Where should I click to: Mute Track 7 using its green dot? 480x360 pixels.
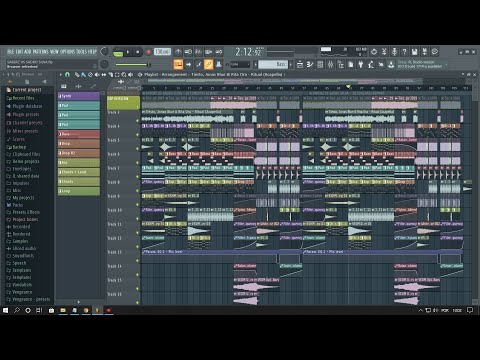coord(137,177)
